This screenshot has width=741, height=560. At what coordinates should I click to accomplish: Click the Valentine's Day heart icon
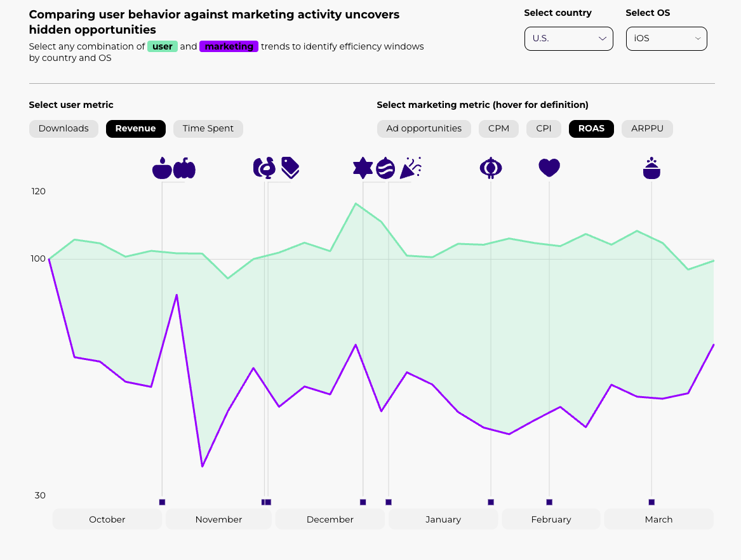click(x=549, y=168)
